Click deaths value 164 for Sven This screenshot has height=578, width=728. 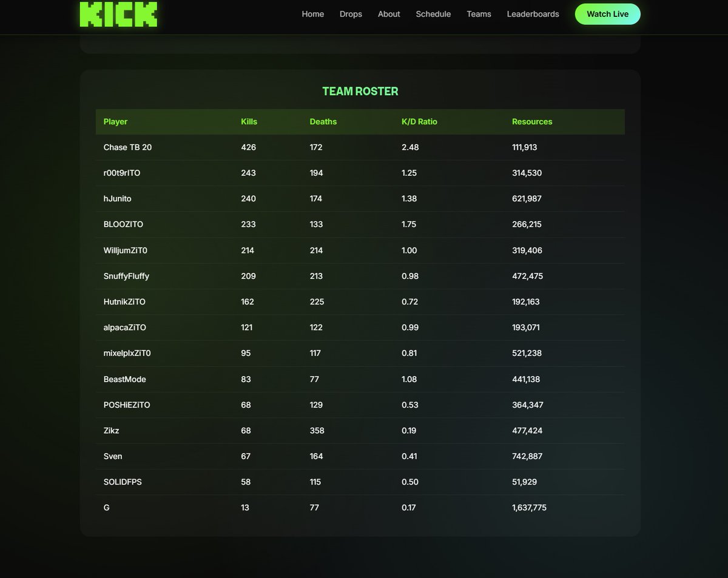pyautogui.click(x=316, y=456)
